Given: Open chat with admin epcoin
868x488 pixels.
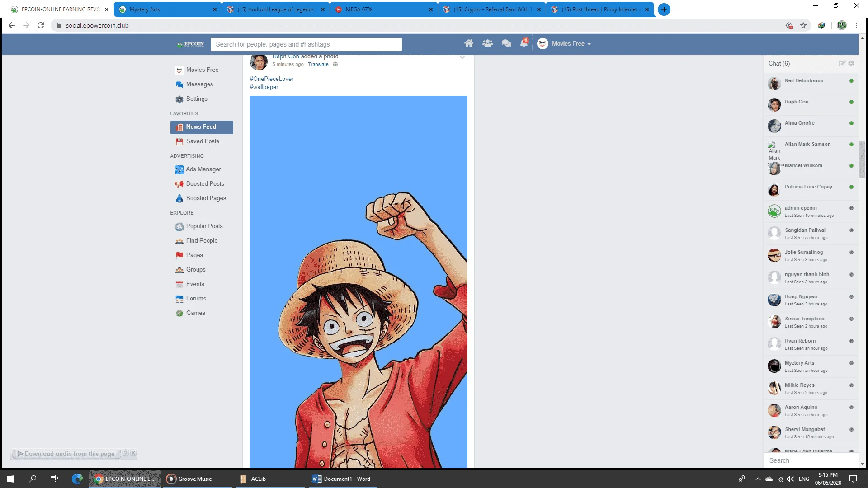Looking at the screenshot, I should click(x=811, y=211).
